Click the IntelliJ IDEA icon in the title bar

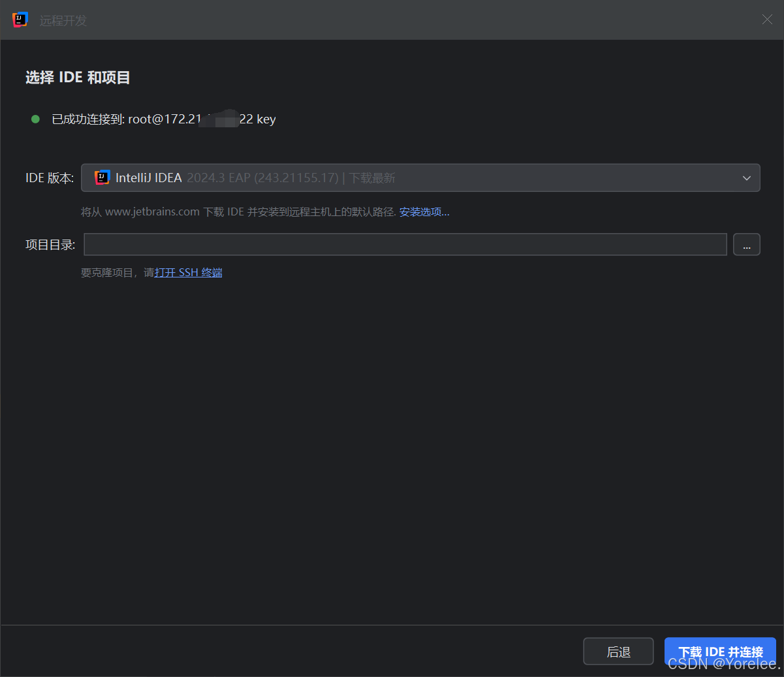pyautogui.click(x=20, y=20)
